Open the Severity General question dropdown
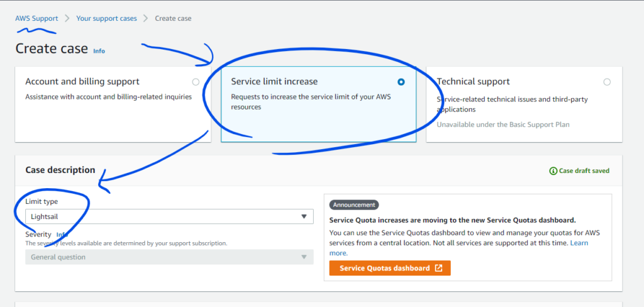 click(169, 257)
